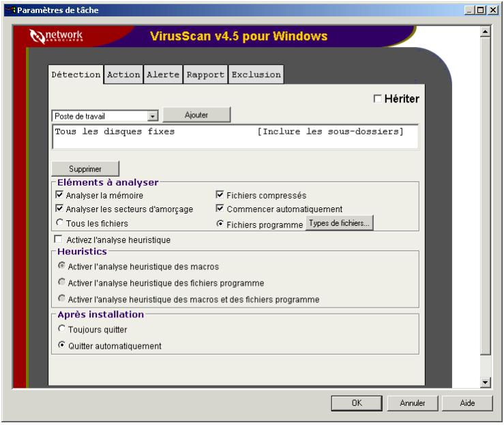This screenshot has width=504, height=425.
Task: Select heuristic analysis of fichiers programme only
Action: coord(61,282)
